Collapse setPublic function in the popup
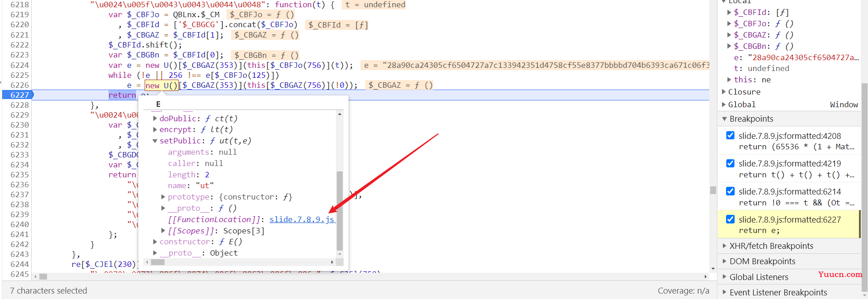This screenshot has height=299, width=868. click(x=155, y=141)
